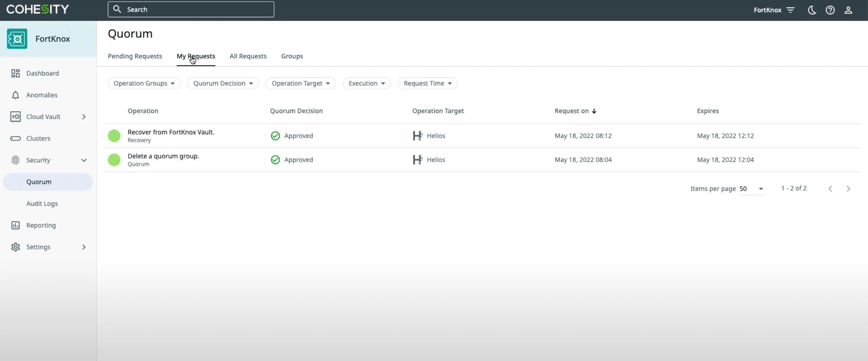Click Helios icon in the 08:04 row
Image resolution: width=868 pixels, height=361 pixels.
click(417, 160)
